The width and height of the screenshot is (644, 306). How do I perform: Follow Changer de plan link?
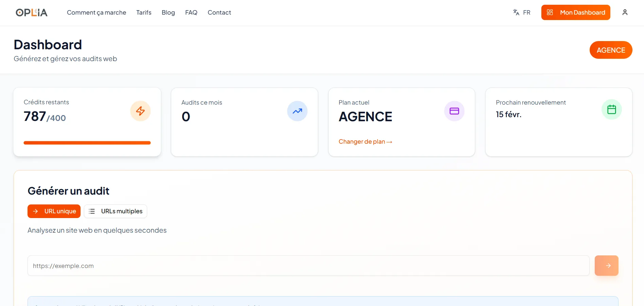(x=365, y=142)
